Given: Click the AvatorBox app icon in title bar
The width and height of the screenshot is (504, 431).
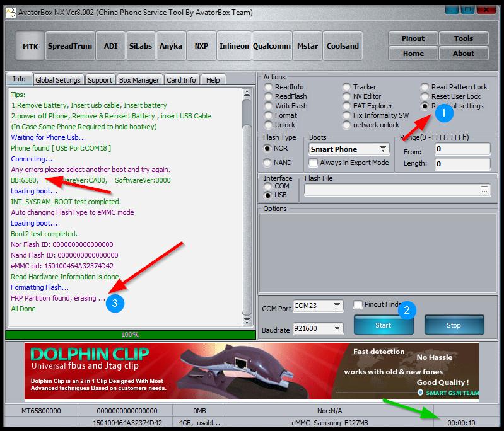Looking at the screenshot, I should click(x=11, y=13).
